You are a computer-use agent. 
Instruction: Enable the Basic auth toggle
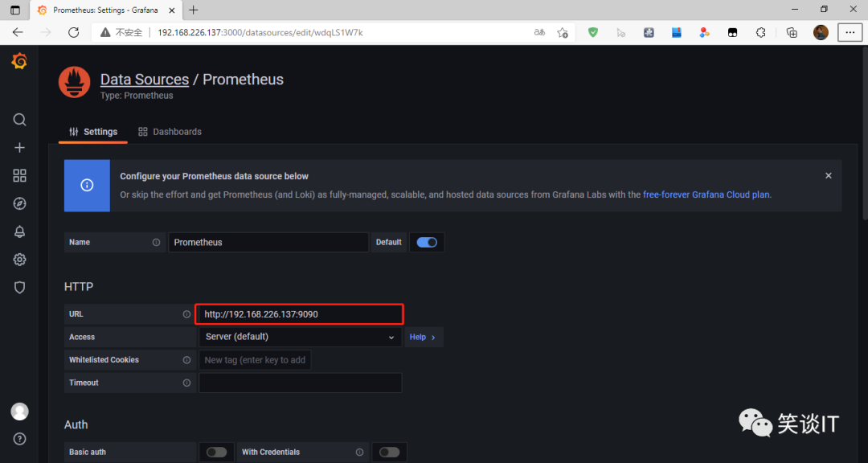(216, 452)
